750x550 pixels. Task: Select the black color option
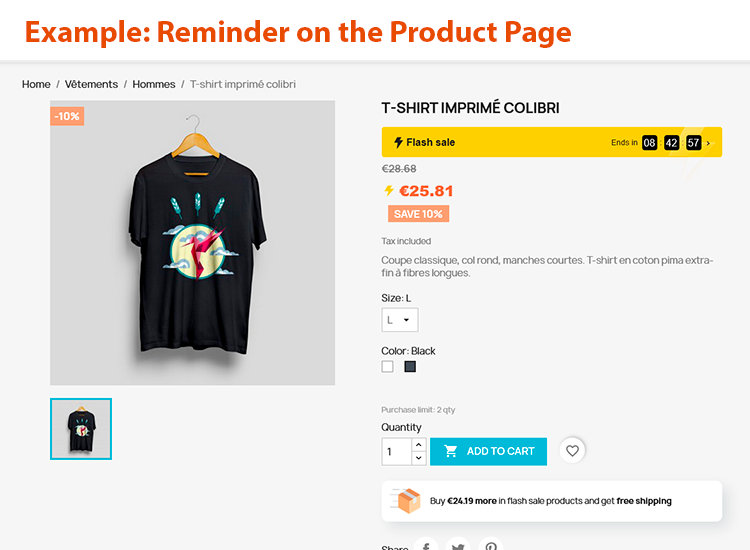[410, 367]
